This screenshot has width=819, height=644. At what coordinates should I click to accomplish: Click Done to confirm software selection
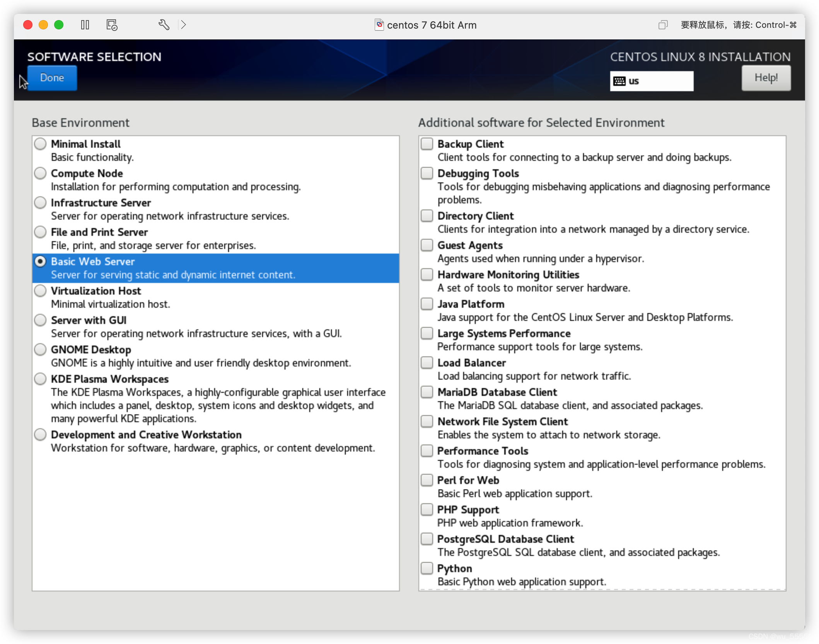click(52, 78)
